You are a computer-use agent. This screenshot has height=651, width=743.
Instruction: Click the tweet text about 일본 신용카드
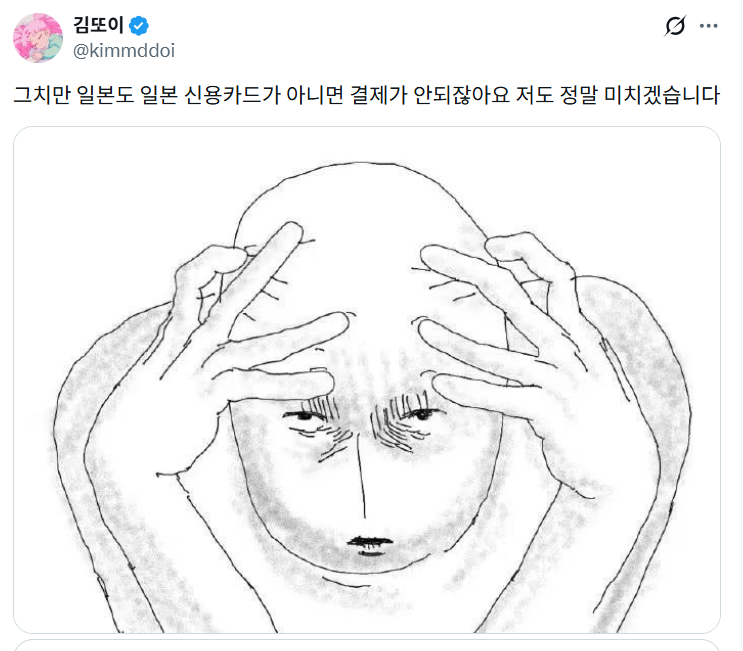click(x=367, y=95)
